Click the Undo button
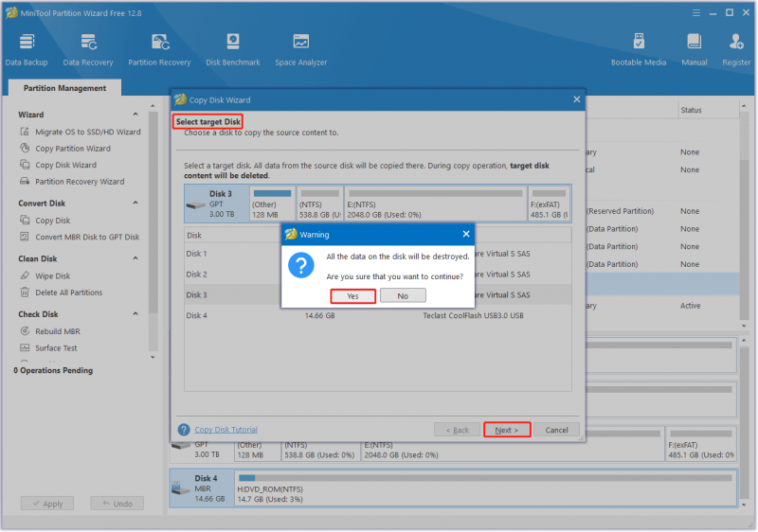Screen dimensions: 758x532 click(117, 504)
